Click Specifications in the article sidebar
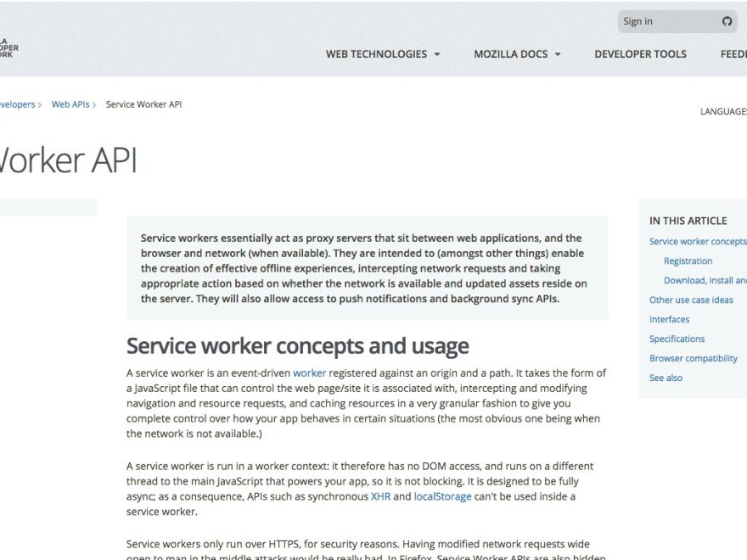This screenshot has width=747, height=560. point(677,339)
